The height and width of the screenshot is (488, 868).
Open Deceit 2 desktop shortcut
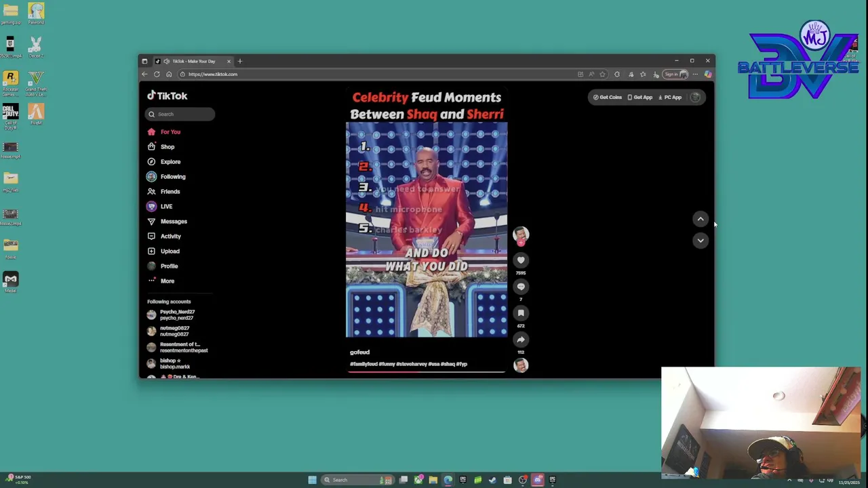[36, 48]
